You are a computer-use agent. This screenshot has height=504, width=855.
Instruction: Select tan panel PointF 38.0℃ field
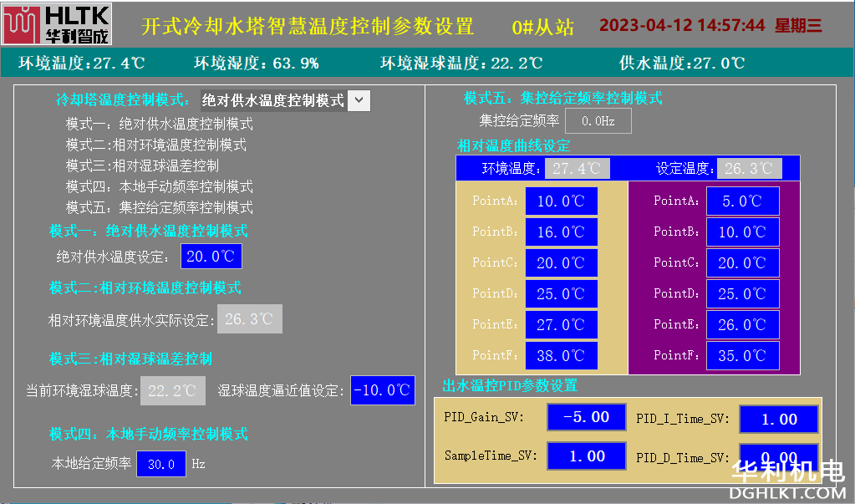[x=561, y=355]
